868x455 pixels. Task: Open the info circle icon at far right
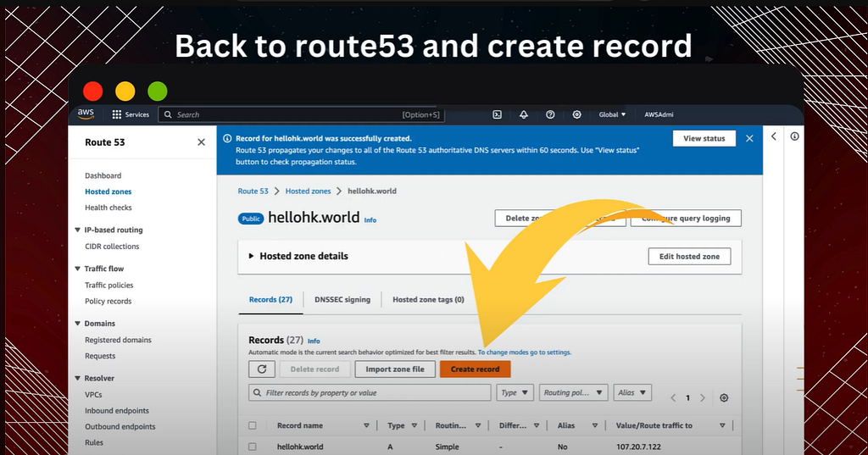click(794, 136)
